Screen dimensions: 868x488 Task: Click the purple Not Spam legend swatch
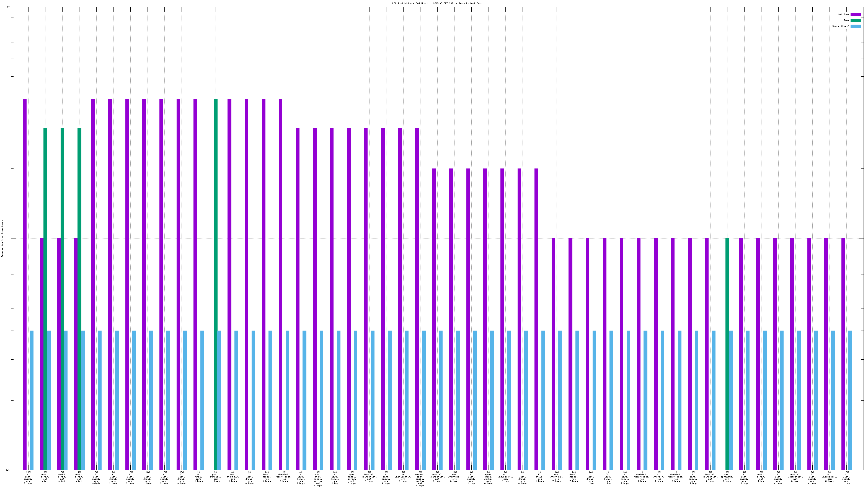[856, 14]
